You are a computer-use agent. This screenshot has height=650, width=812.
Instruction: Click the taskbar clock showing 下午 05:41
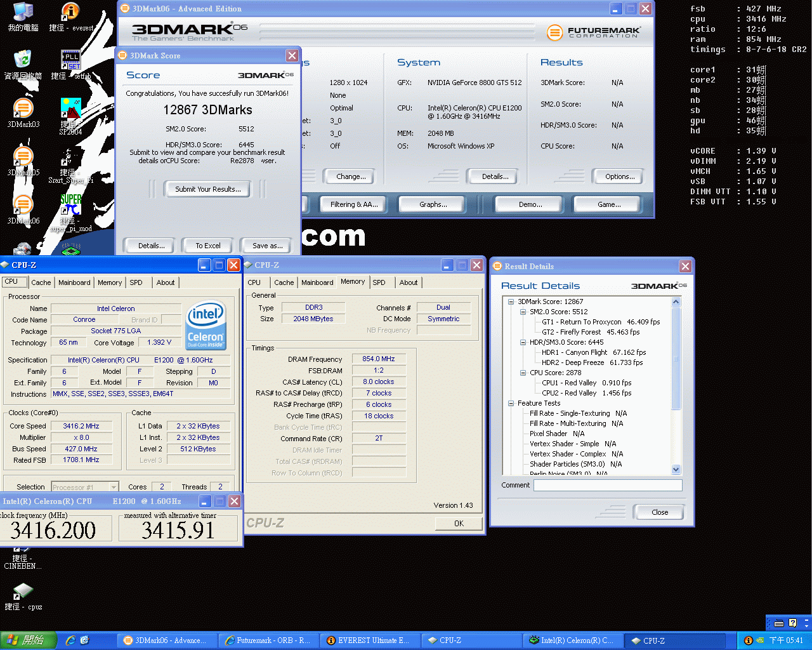point(786,640)
